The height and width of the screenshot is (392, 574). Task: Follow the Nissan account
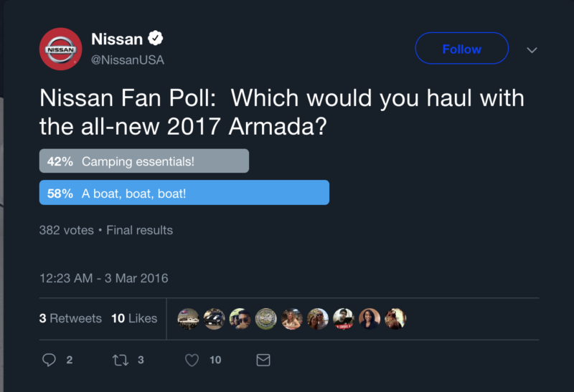(x=461, y=49)
